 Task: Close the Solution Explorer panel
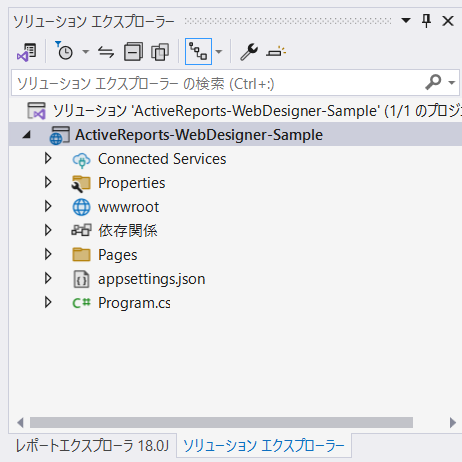tap(448, 21)
